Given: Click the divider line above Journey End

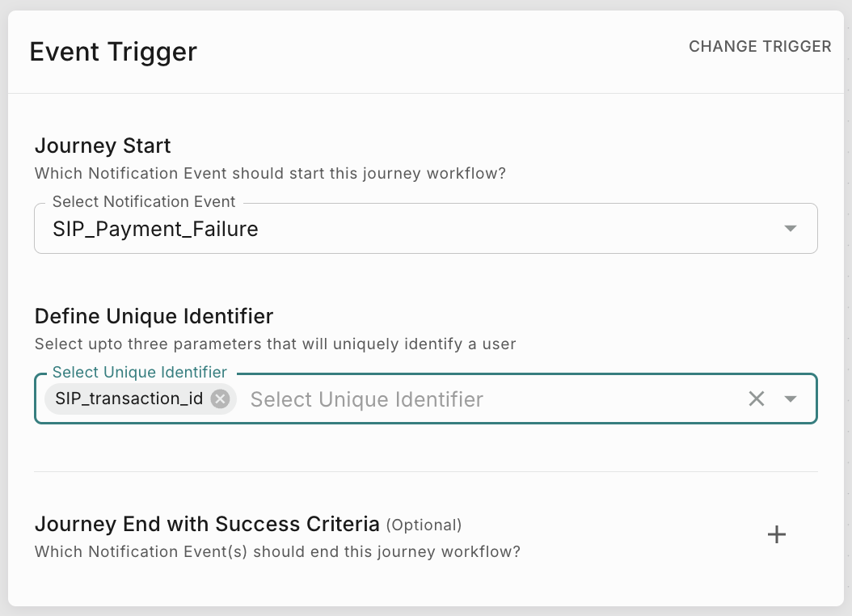Looking at the screenshot, I should (426, 471).
